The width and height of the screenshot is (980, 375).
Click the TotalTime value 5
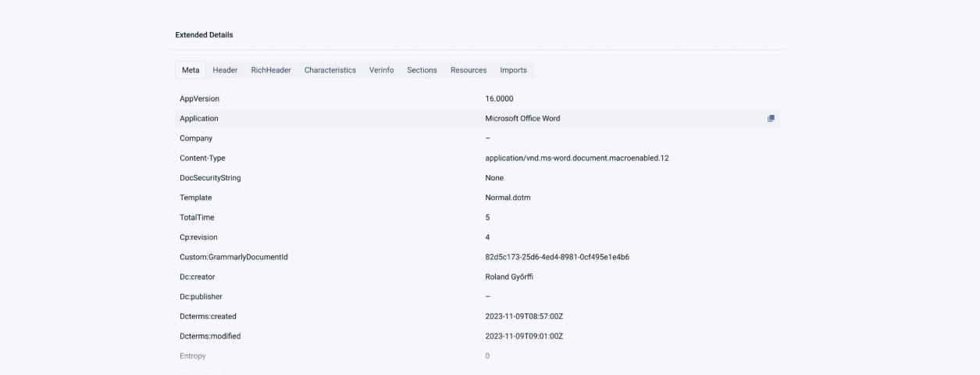487,217
